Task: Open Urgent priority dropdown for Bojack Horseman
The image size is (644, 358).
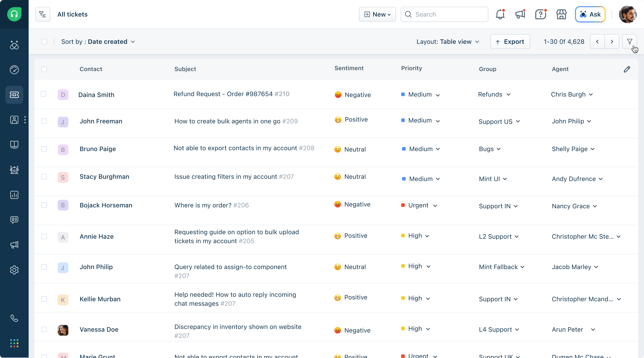Action: click(419, 205)
